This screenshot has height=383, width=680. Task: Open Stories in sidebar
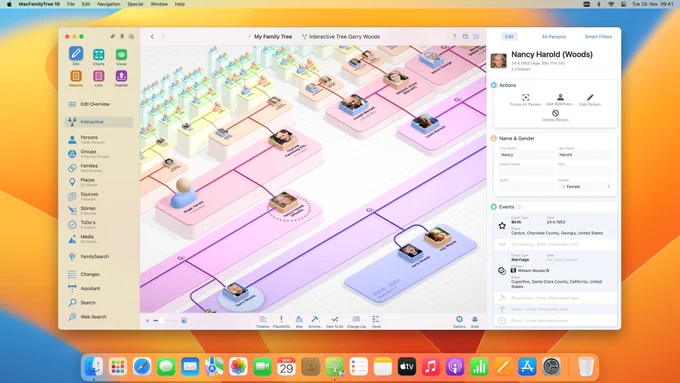tap(99, 210)
